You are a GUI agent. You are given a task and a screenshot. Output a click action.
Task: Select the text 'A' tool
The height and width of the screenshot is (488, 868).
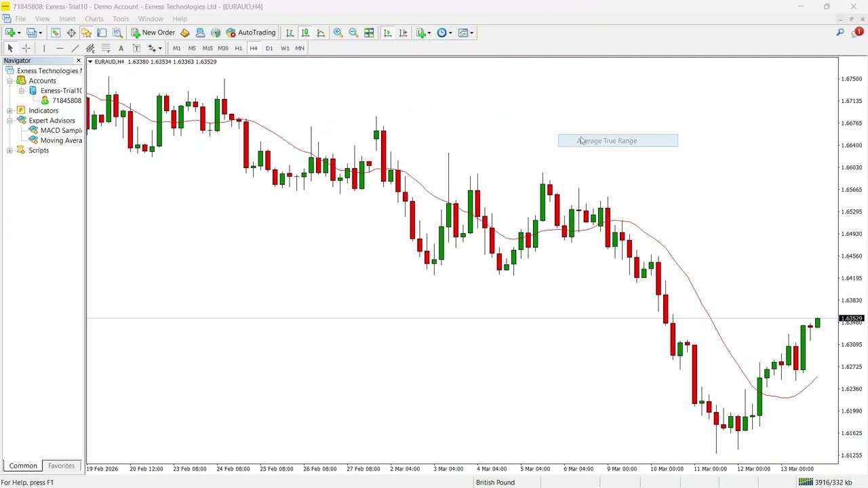(x=121, y=48)
